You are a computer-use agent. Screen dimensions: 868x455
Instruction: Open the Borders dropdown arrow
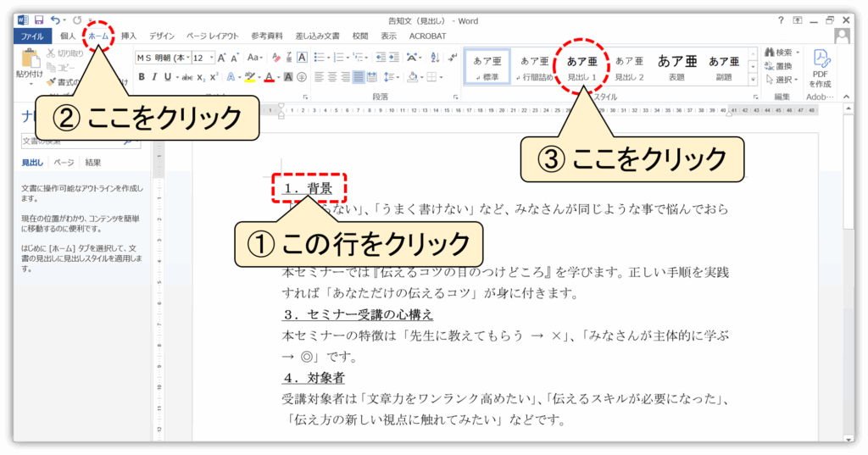pyautogui.click(x=441, y=77)
